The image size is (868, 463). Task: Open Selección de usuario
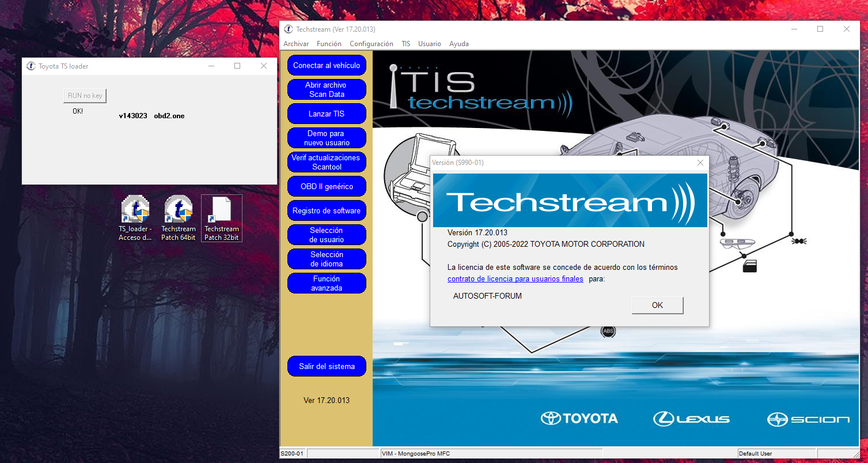[x=327, y=235]
